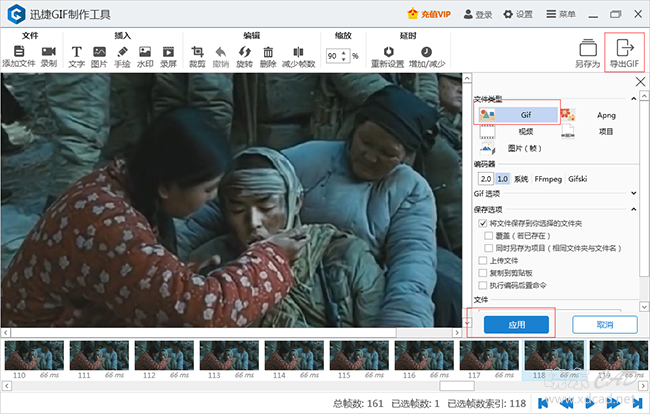Select encoder 1.0 tab
The image size is (650, 414).
click(x=502, y=179)
